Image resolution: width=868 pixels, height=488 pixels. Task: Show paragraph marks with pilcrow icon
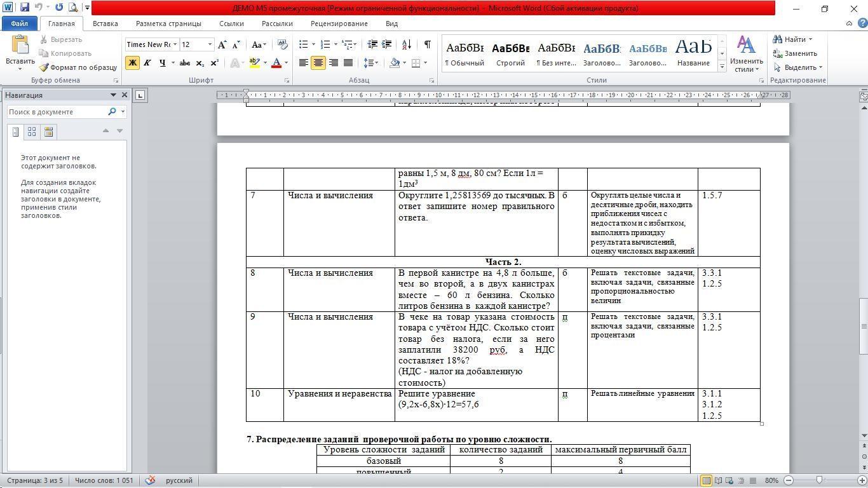pyautogui.click(x=427, y=44)
